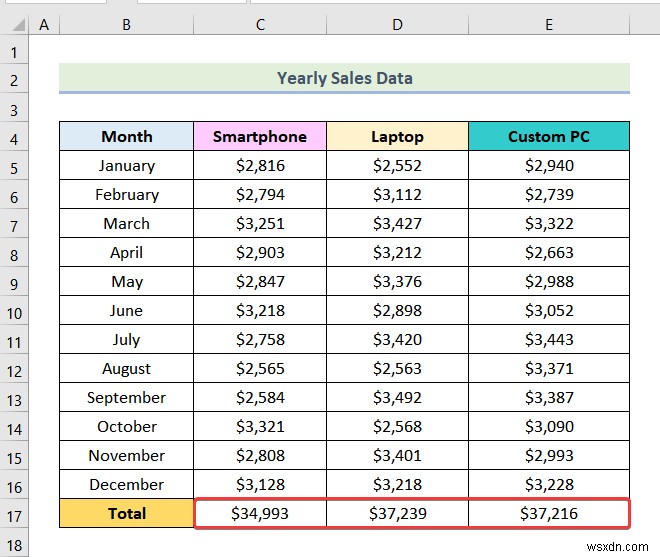660x557 pixels.
Task: Select row 4 header
Action: click(x=14, y=137)
